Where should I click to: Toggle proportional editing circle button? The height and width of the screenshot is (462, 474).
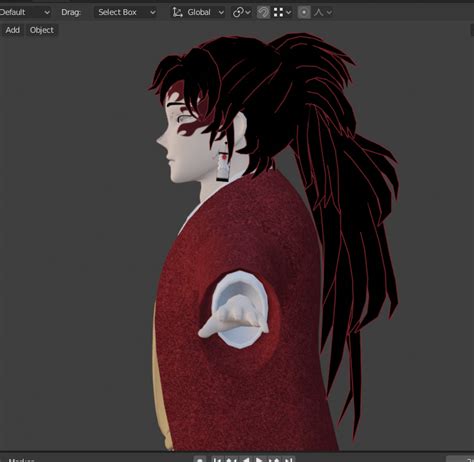(304, 13)
